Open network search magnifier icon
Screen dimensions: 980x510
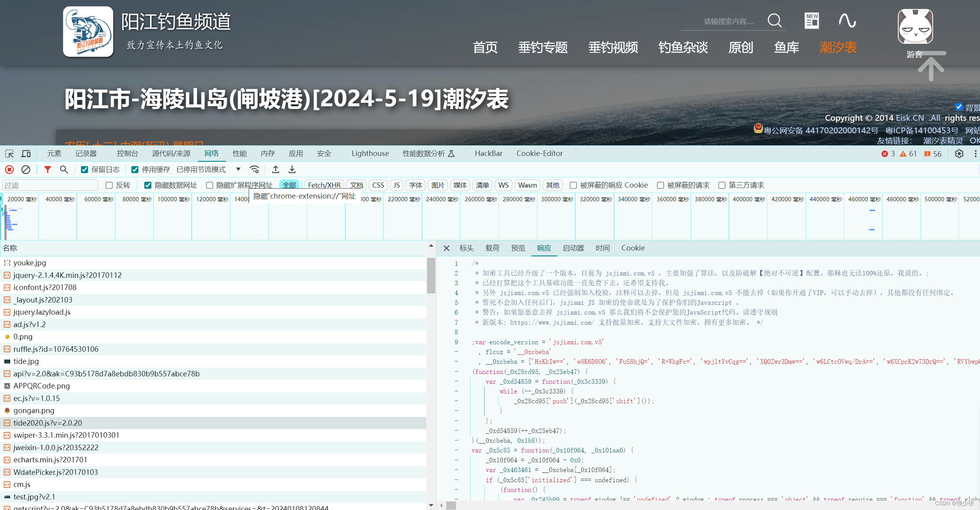[64, 170]
